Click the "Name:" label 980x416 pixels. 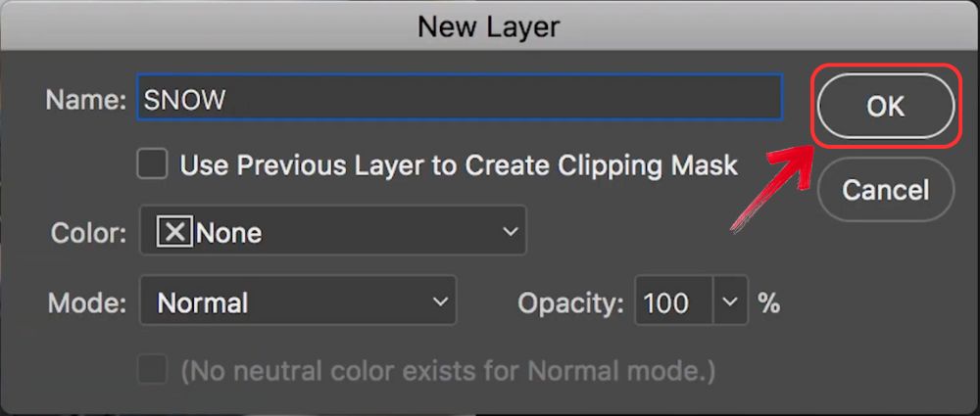point(85,99)
